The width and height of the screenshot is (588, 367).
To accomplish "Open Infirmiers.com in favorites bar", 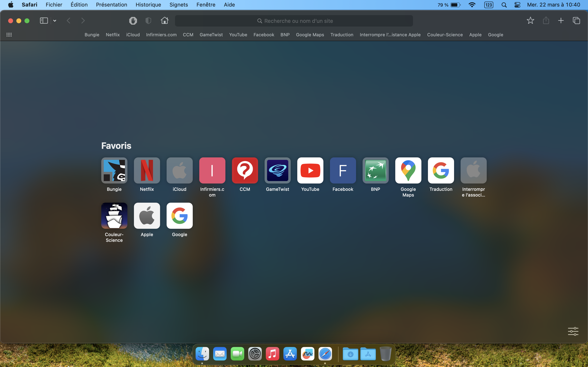I will [x=161, y=35].
